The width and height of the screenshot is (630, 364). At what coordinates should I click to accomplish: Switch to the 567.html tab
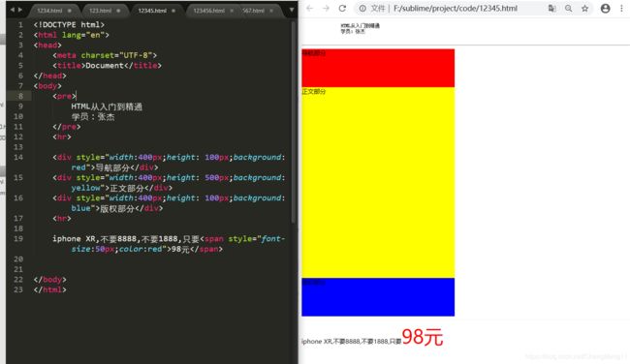[253, 11]
